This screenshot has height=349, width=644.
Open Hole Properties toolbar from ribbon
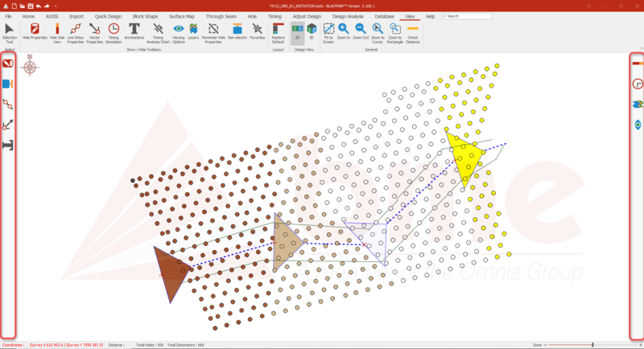[35, 31]
